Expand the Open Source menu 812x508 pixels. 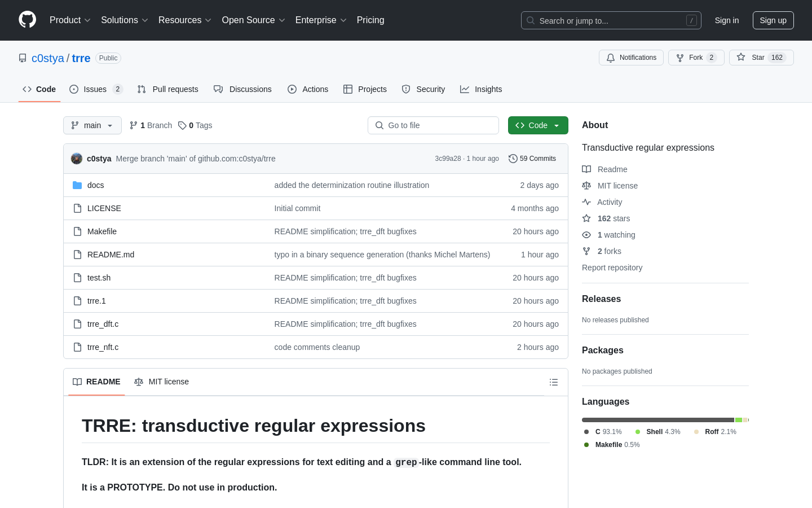coord(254,20)
